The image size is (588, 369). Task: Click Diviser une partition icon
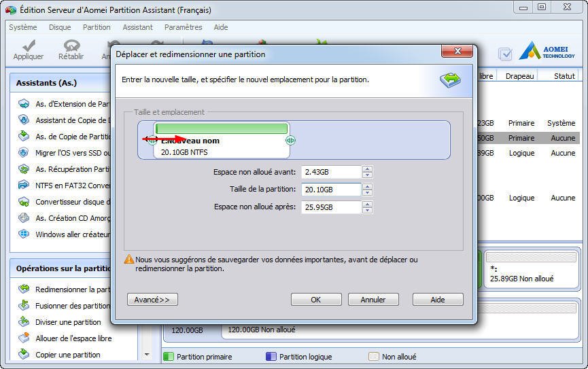[x=24, y=321]
